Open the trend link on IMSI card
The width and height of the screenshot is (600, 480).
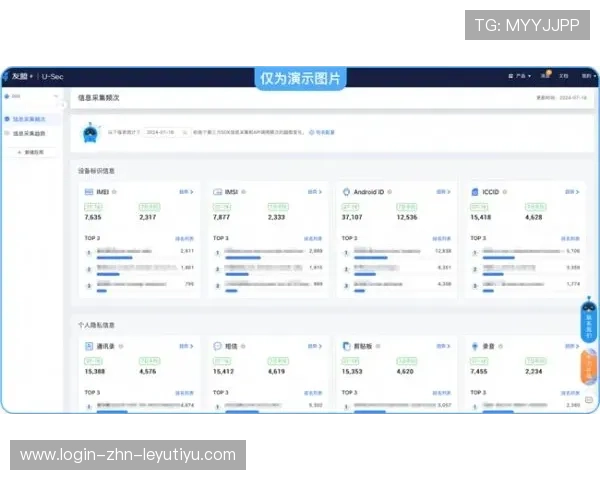pyautogui.click(x=315, y=192)
